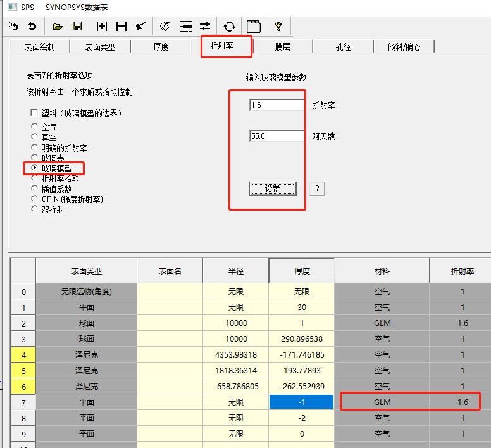Switch to the 厚度 tab

click(161, 47)
